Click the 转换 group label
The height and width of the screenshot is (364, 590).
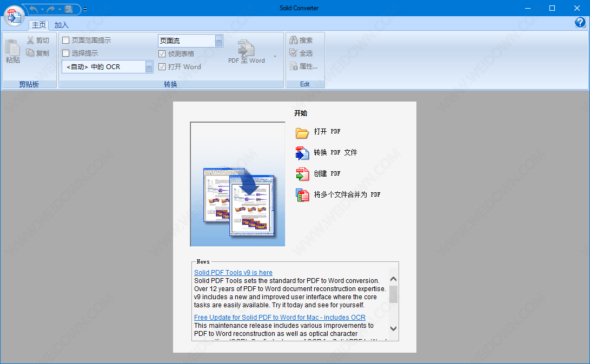point(170,84)
